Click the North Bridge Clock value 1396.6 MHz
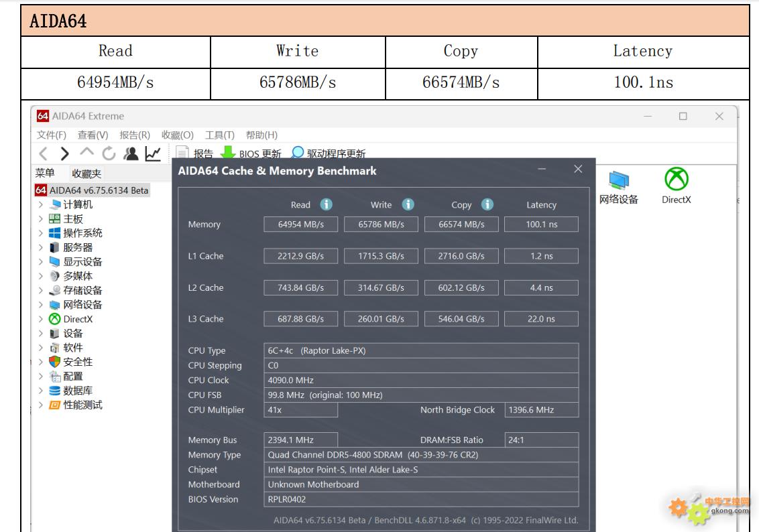 [541, 409]
